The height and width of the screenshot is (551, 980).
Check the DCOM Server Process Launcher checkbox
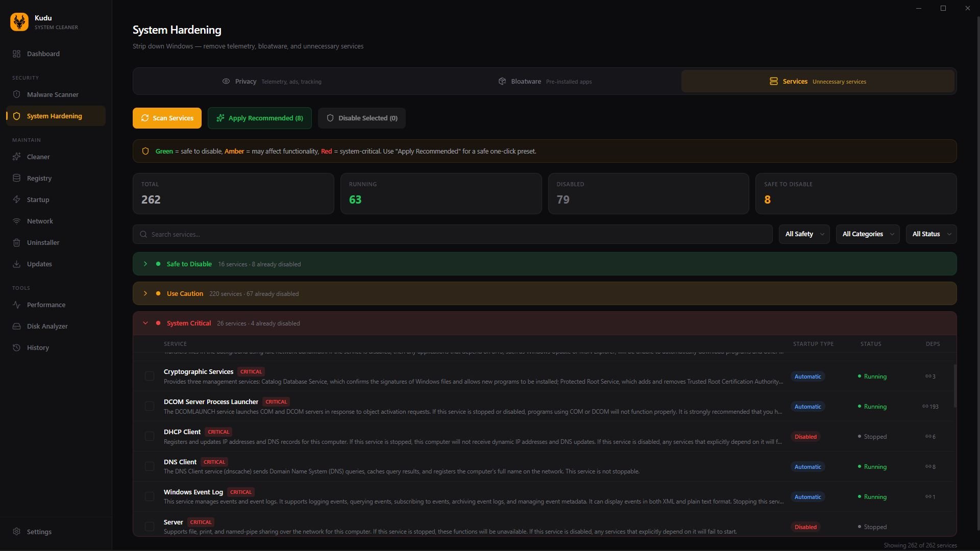point(150,407)
